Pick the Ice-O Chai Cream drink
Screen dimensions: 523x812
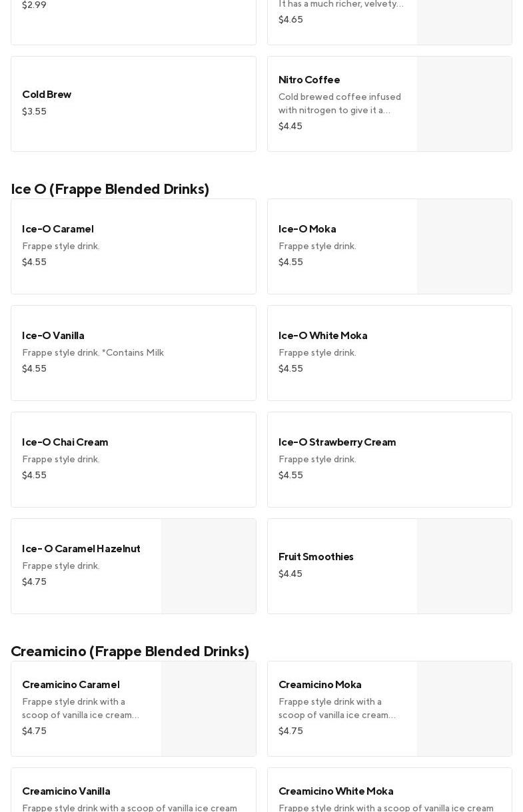point(133,459)
